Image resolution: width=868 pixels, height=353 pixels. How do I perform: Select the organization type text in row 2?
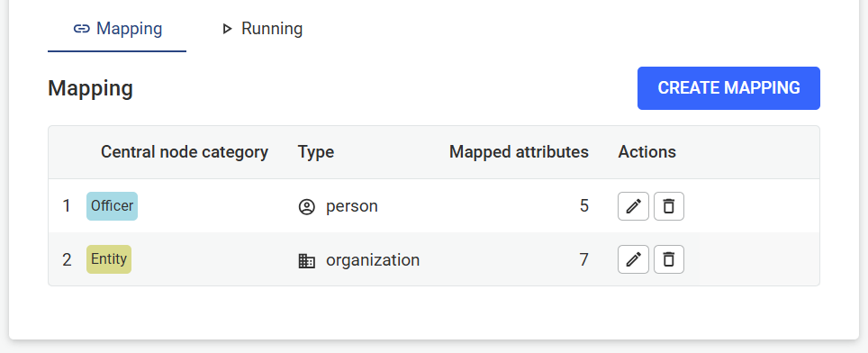click(x=373, y=259)
